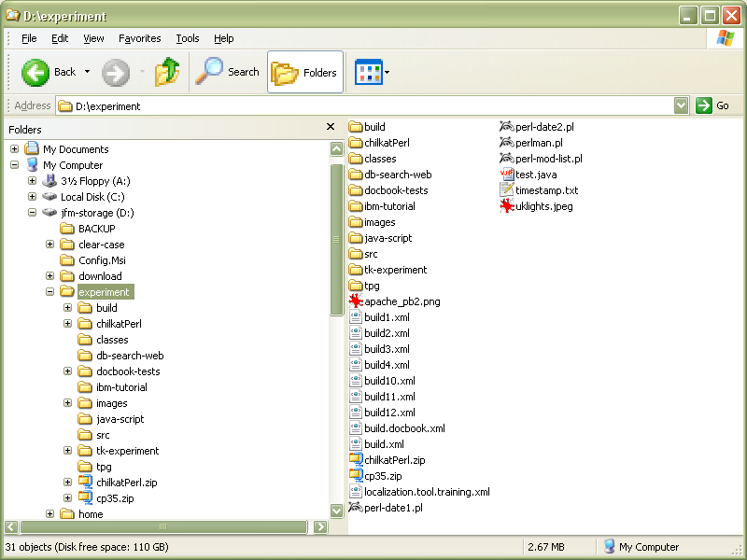Screen dimensions: 747x560
Task: Toggle the Folders pane button
Action: tap(305, 72)
